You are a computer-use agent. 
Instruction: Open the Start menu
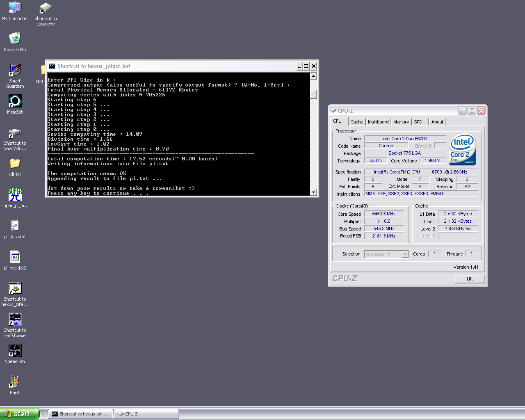click(19, 414)
